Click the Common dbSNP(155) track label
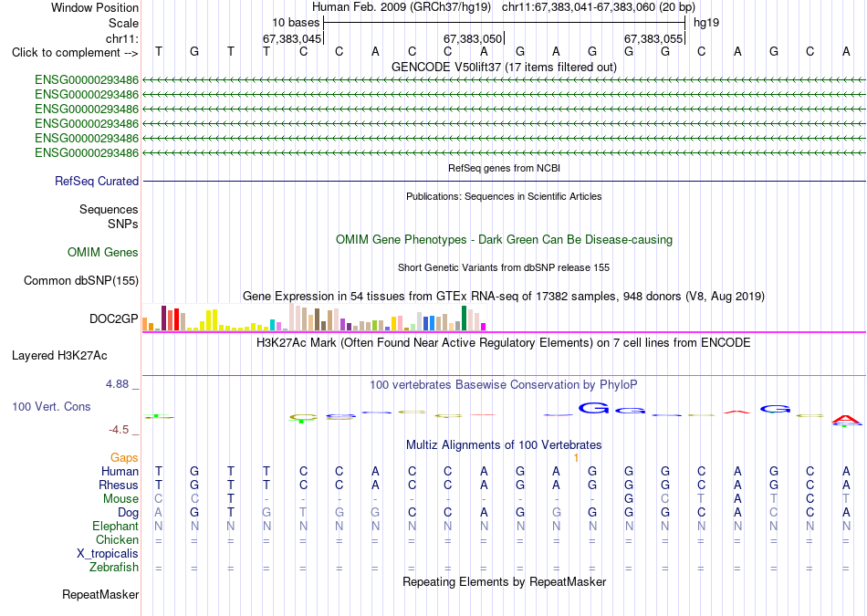Viewport: 867px width, 616px height. (81, 281)
